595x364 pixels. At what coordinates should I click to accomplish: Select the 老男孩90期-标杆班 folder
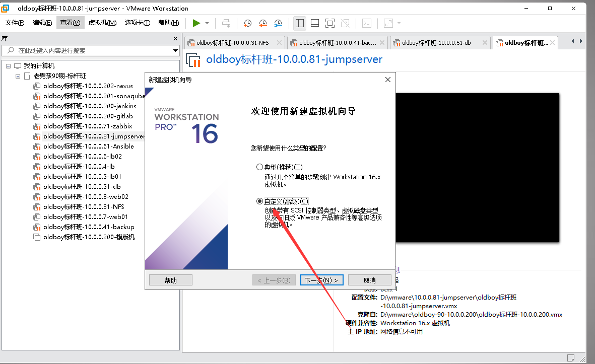coord(59,76)
